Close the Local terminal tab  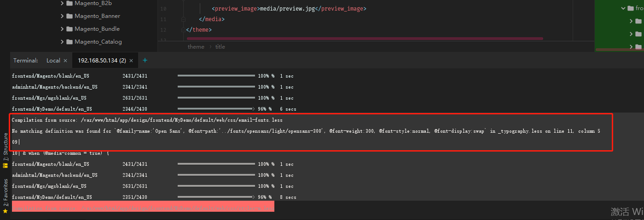65,61
